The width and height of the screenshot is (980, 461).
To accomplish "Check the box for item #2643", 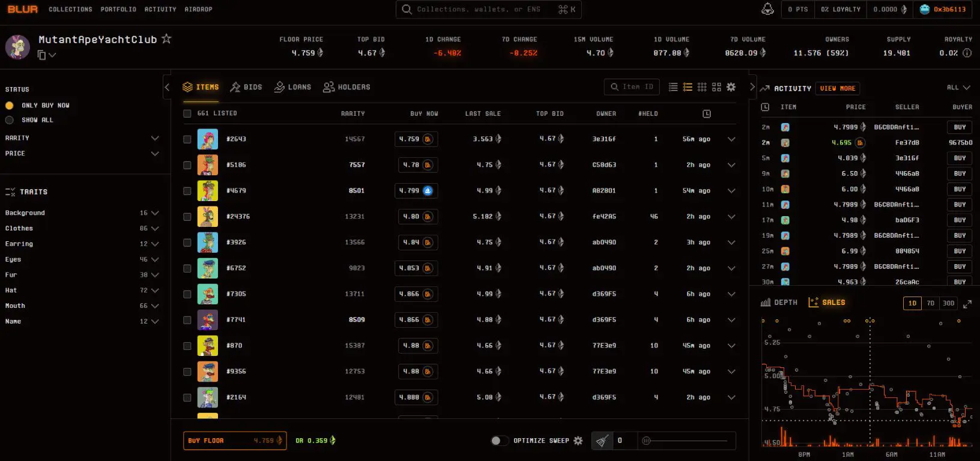I will [x=187, y=139].
